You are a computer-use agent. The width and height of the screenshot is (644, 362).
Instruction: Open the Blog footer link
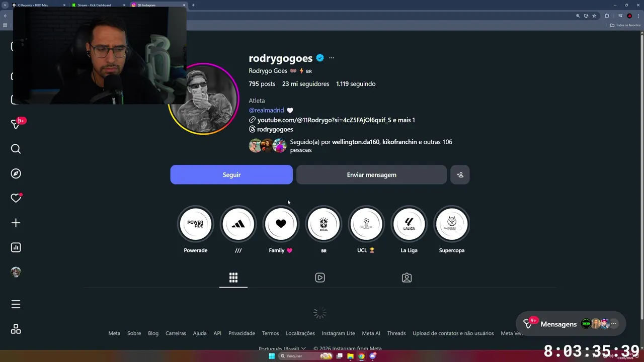(x=153, y=333)
